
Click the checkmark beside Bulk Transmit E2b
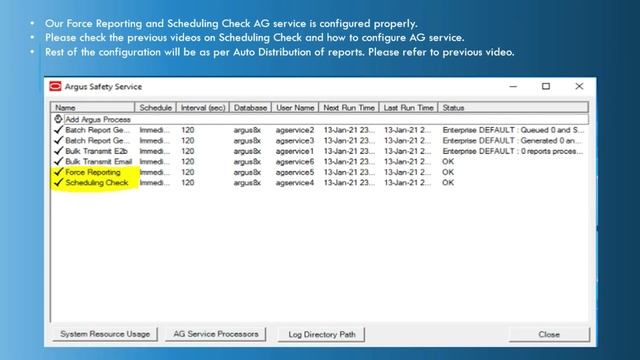click(x=58, y=151)
